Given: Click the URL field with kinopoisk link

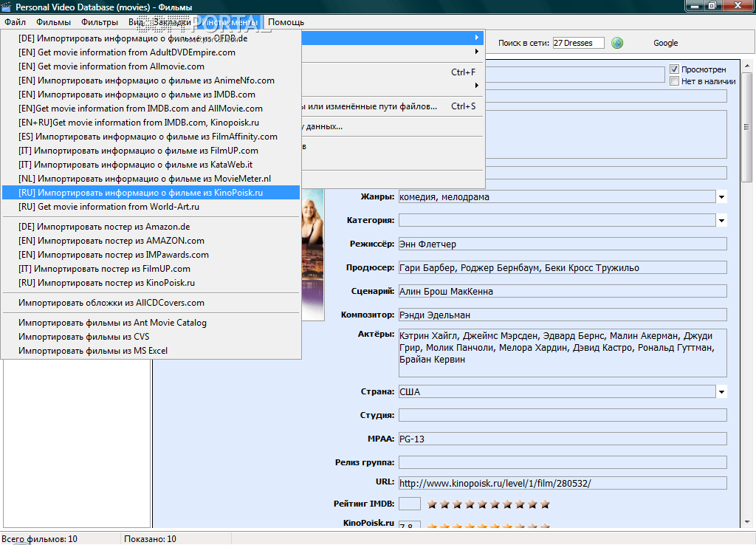Looking at the screenshot, I should (563, 483).
